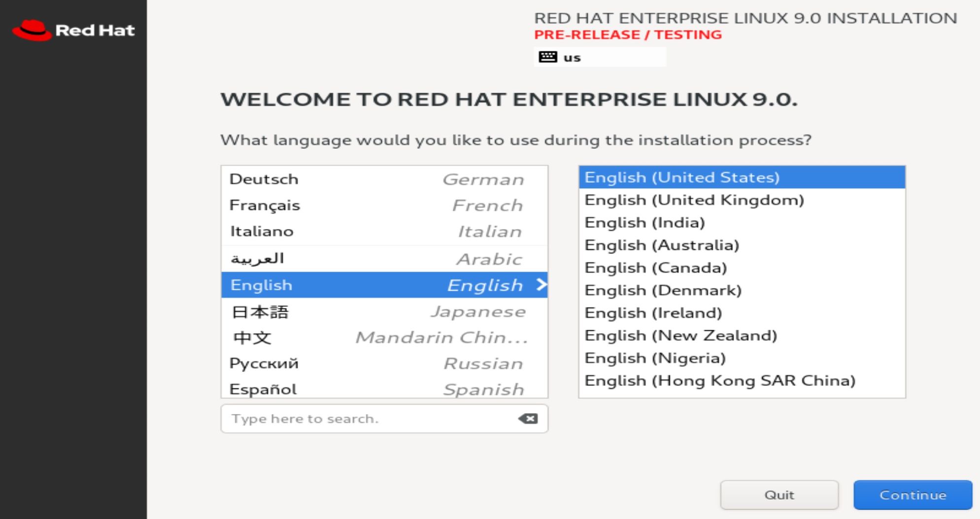Select Español language row

tap(384, 389)
